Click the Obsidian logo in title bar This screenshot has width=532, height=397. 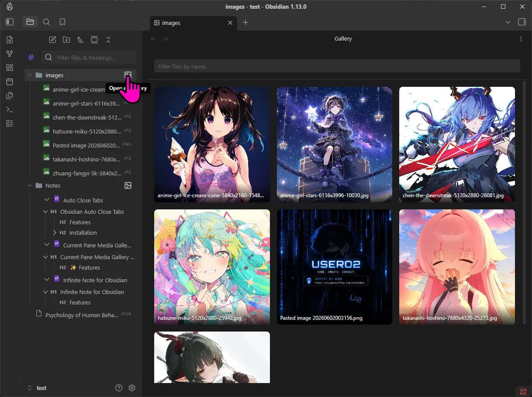click(x=10, y=7)
